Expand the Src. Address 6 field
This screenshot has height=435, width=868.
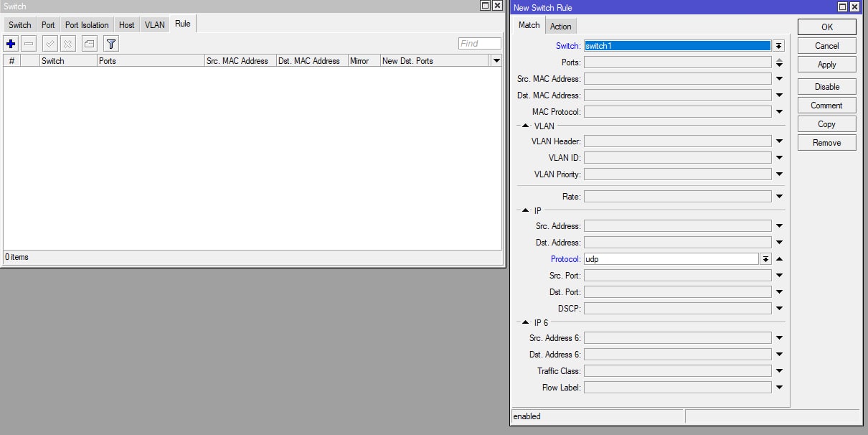click(x=779, y=338)
